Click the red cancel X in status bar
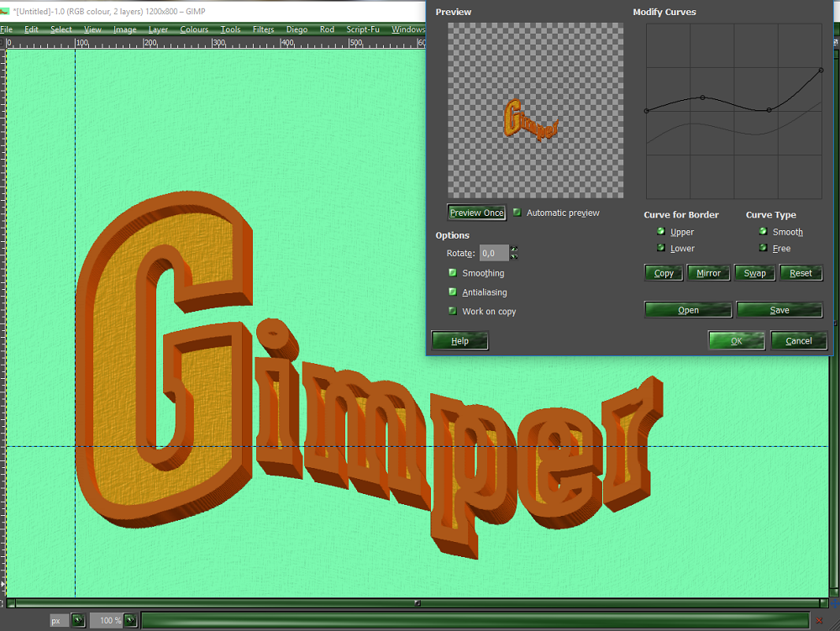The height and width of the screenshot is (631, 840). pos(819,620)
